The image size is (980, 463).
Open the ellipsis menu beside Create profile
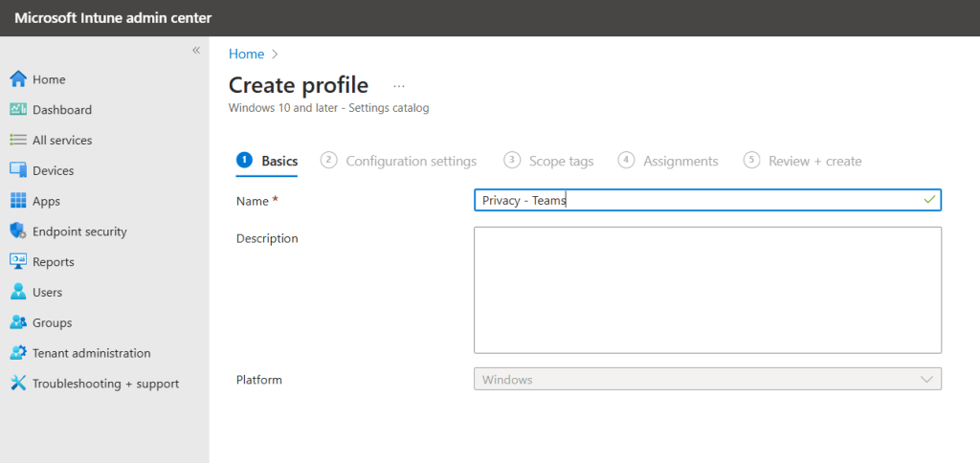pos(399,86)
